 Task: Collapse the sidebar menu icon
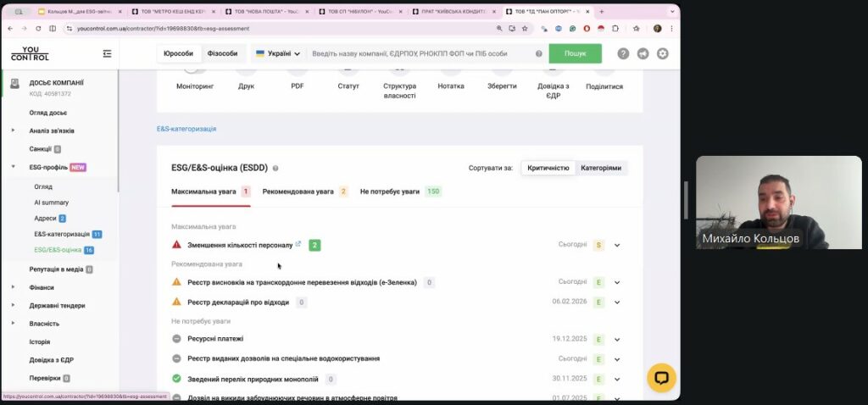tap(107, 53)
